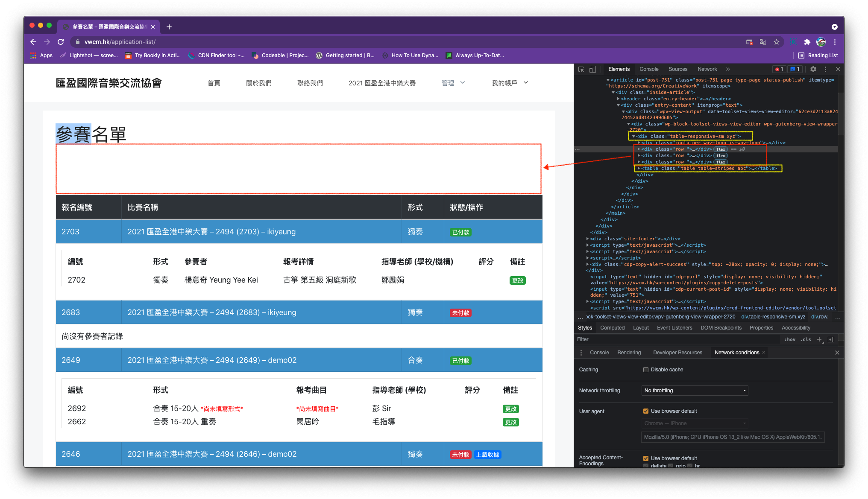Image resolution: width=868 pixels, height=499 pixels.
Task: Expand the header entry-header node
Action: (618, 99)
